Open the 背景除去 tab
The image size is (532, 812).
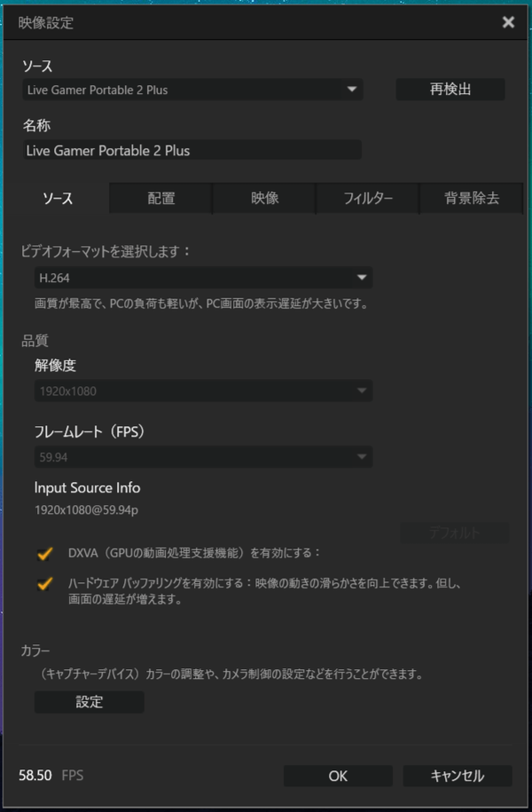[x=472, y=198]
